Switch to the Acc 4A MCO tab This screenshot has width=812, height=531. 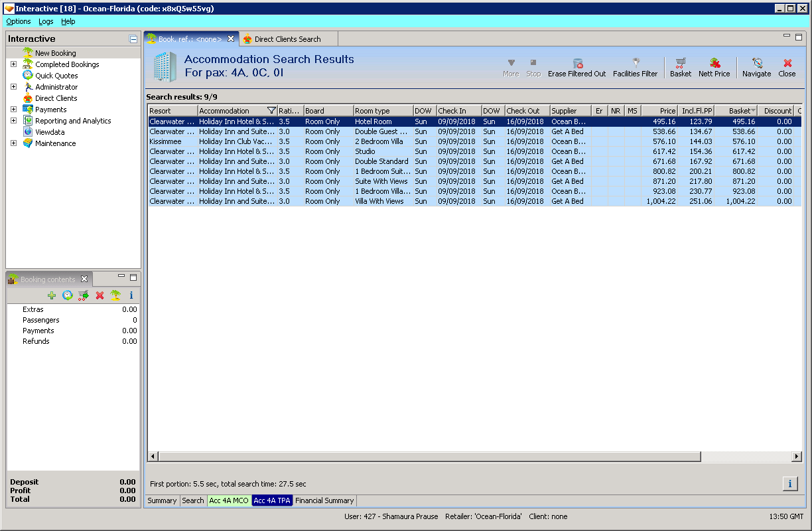click(229, 500)
